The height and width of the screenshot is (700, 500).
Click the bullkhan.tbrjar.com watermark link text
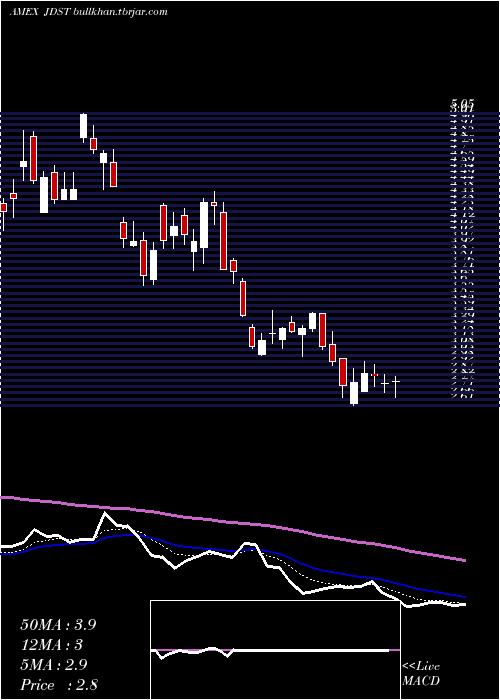pyautogui.click(x=120, y=12)
